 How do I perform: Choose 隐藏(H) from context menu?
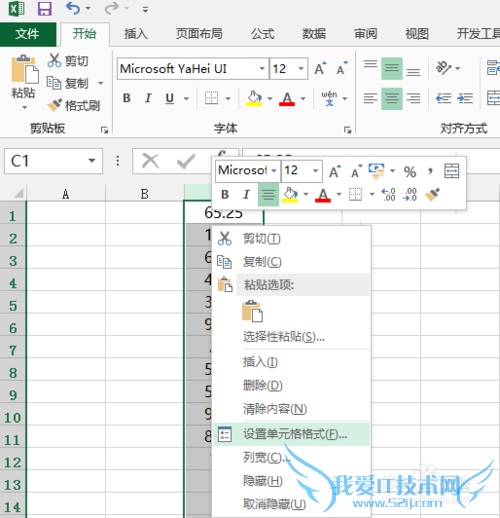[292, 481]
